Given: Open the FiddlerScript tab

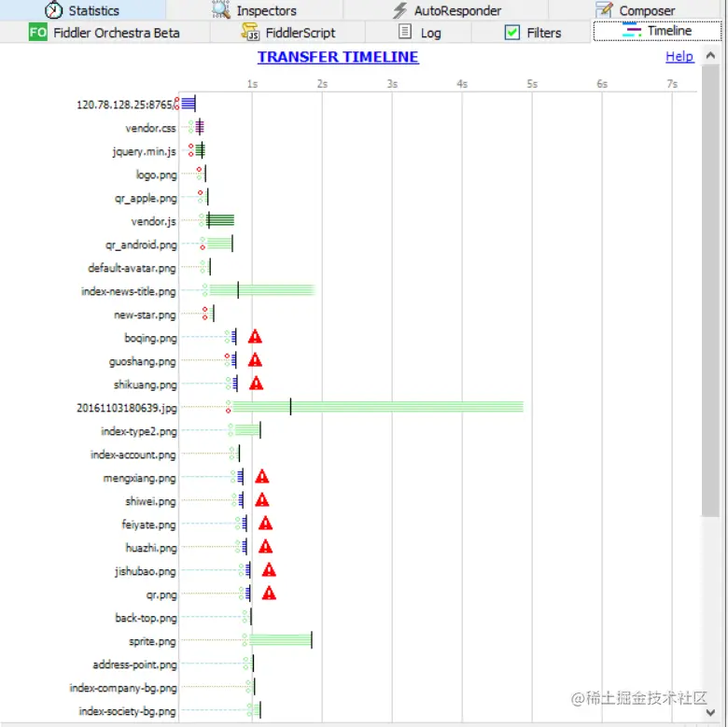Looking at the screenshot, I should click(x=287, y=33).
